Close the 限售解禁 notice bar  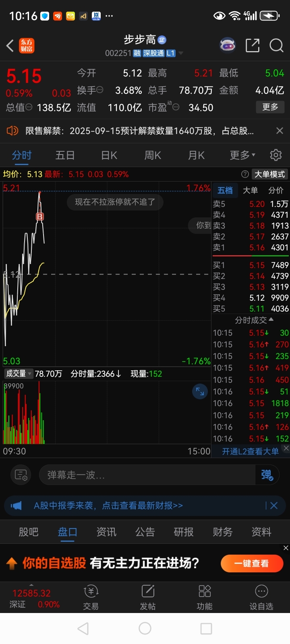click(280, 130)
